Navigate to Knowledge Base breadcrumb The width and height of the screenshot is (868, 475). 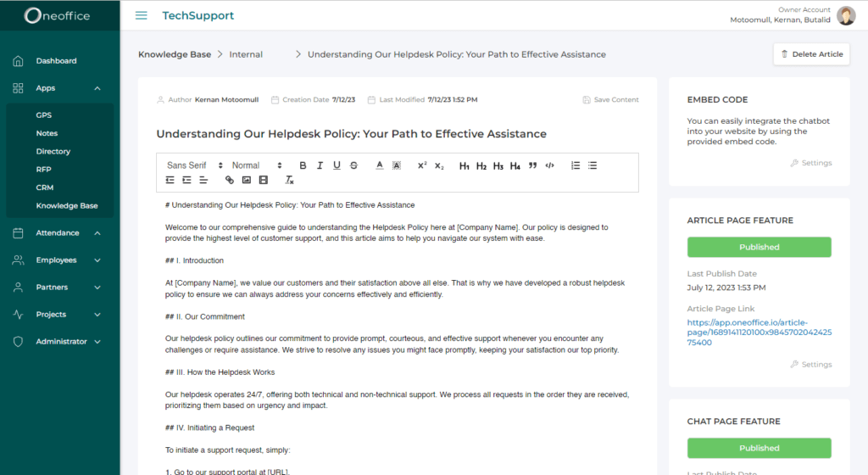175,54
